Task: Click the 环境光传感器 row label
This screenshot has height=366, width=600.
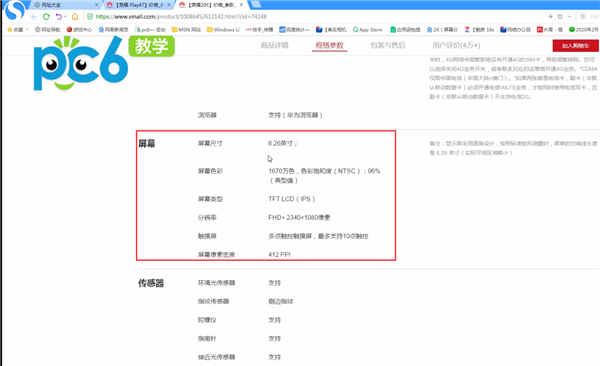Action: point(216,283)
